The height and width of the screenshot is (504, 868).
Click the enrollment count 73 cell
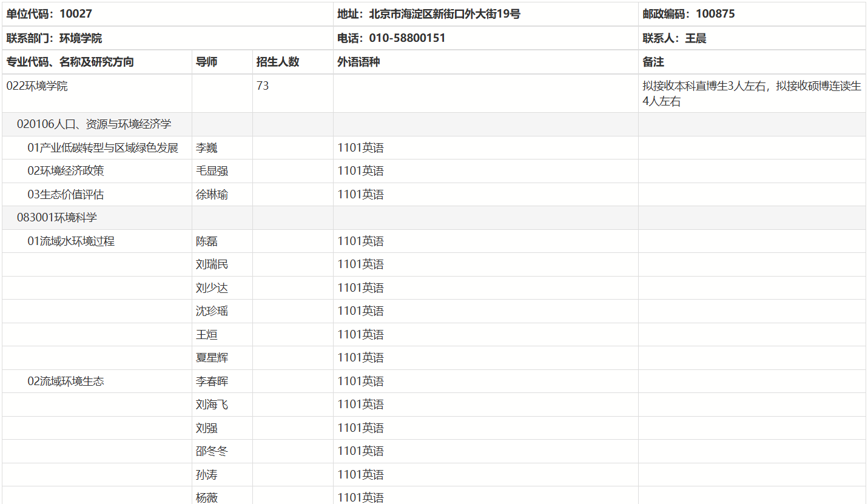click(293, 93)
